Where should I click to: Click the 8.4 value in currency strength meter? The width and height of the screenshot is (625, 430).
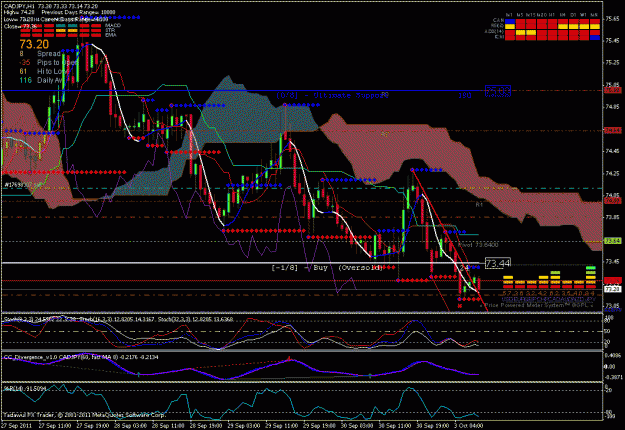[x=591, y=294]
